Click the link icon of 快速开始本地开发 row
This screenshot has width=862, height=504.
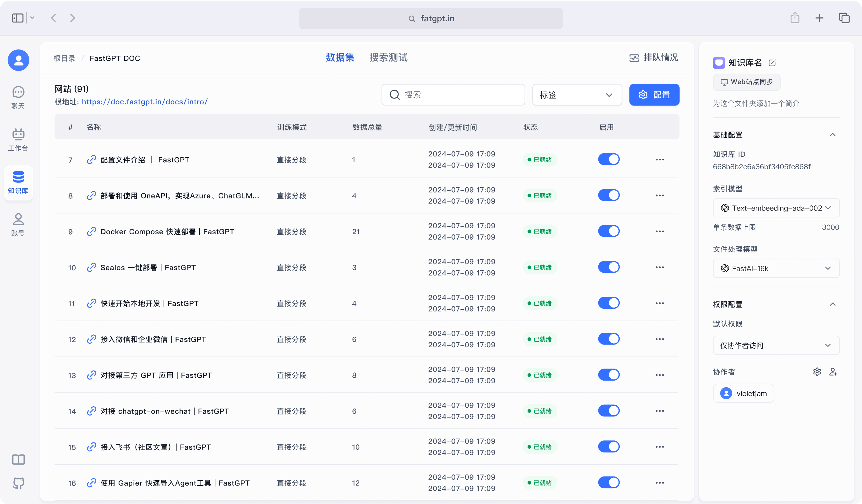tap(91, 303)
